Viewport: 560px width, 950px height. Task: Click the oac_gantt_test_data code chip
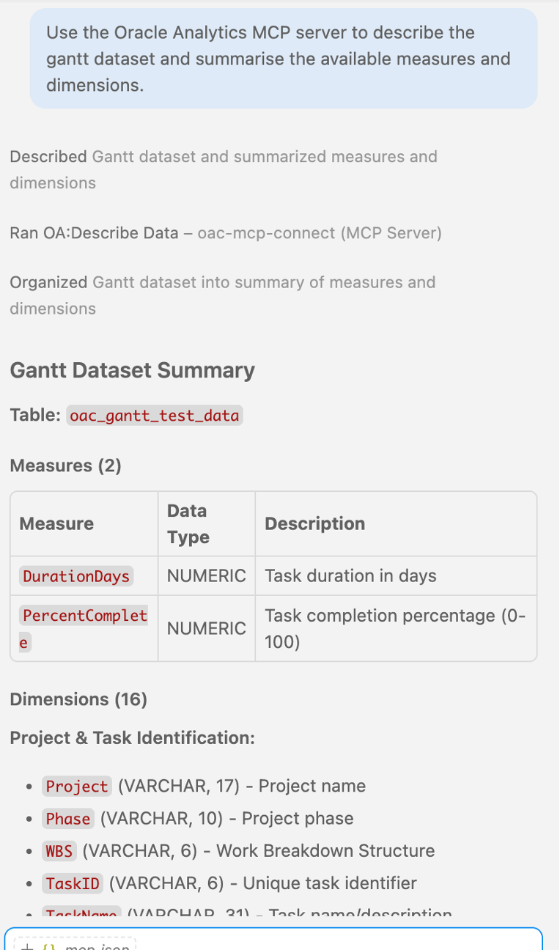[x=155, y=416]
